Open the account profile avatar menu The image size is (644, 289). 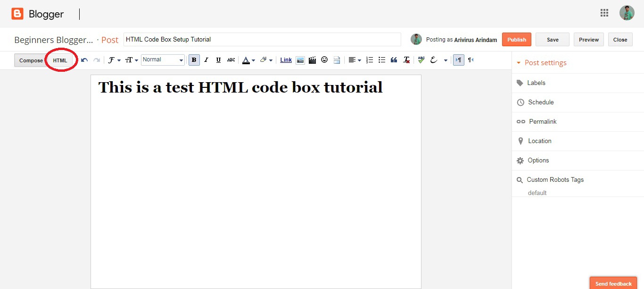click(x=627, y=13)
